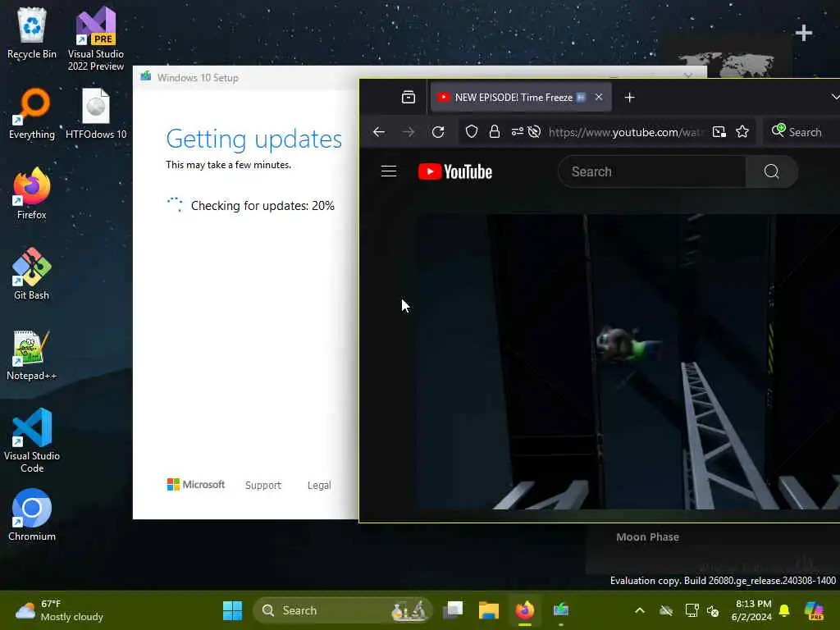
Task: Click the Moon Phase widget label
Action: [648, 536]
